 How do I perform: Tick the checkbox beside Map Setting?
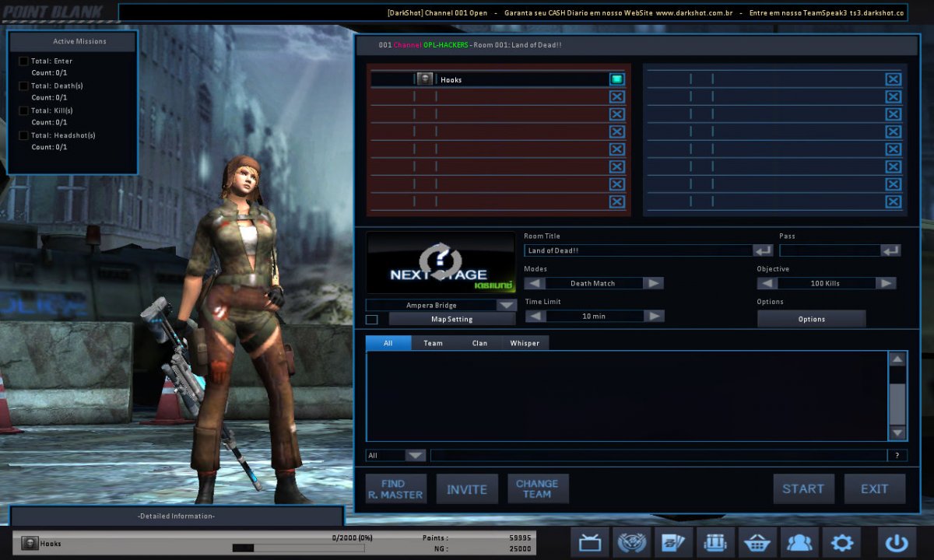[x=372, y=320]
